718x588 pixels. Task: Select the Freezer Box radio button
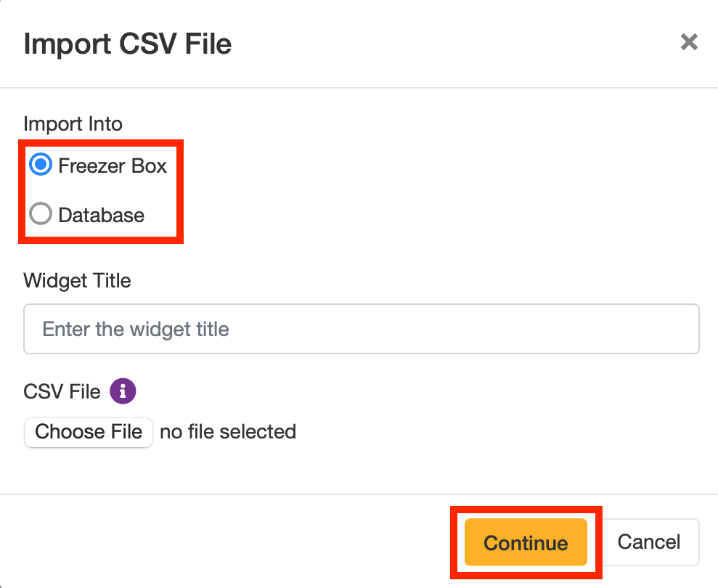41,164
